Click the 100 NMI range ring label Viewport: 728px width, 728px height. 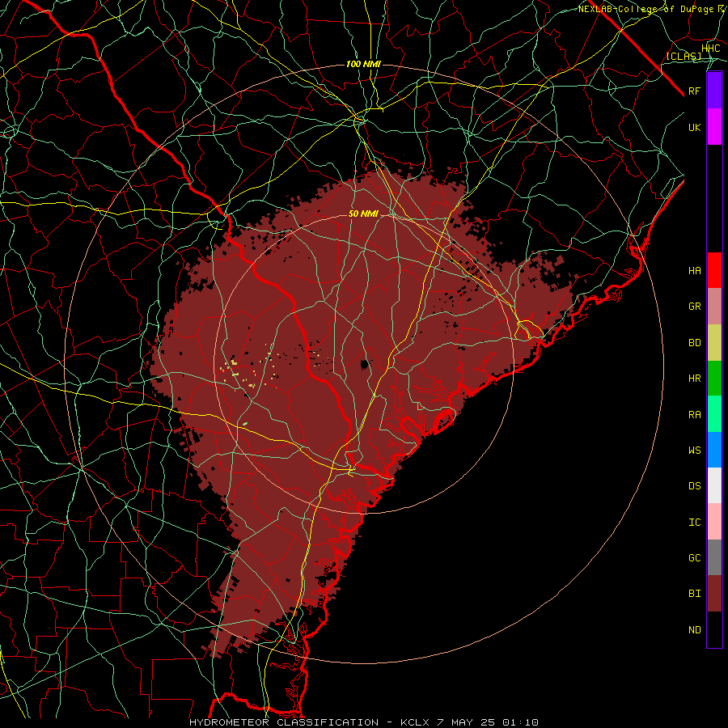click(x=363, y=64)
